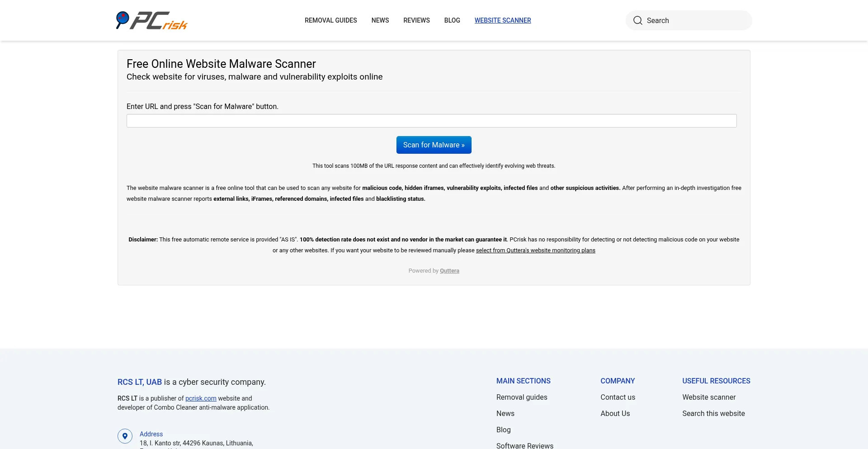Open Quttera's website monitoring plans link
This screenshot has width=868, height=449.
[536, 250]
